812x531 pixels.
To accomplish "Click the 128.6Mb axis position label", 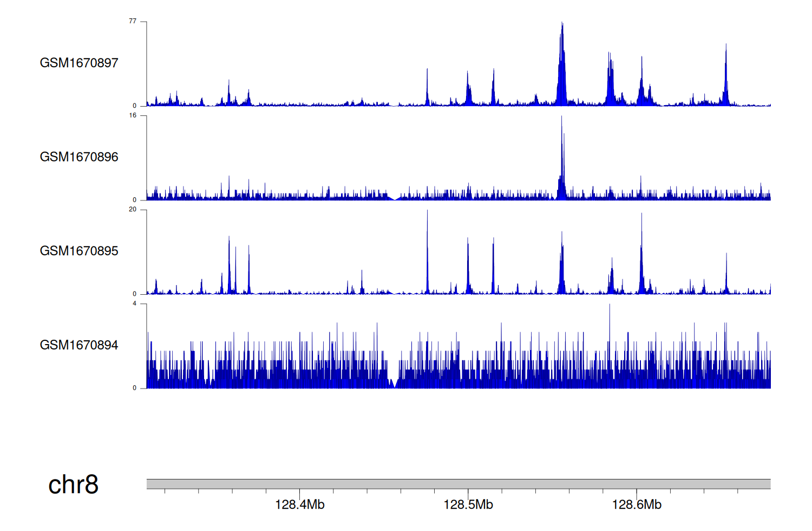I will 637,505.
